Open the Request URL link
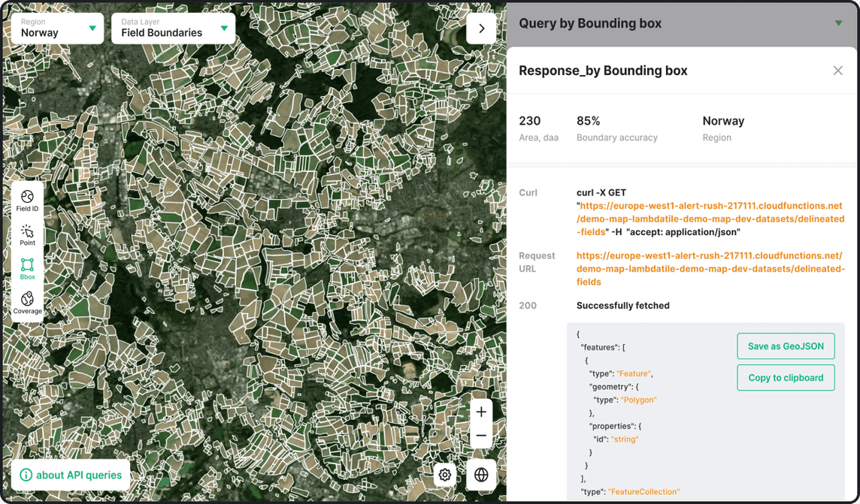860x504 pixels. (x=710, y=269)
